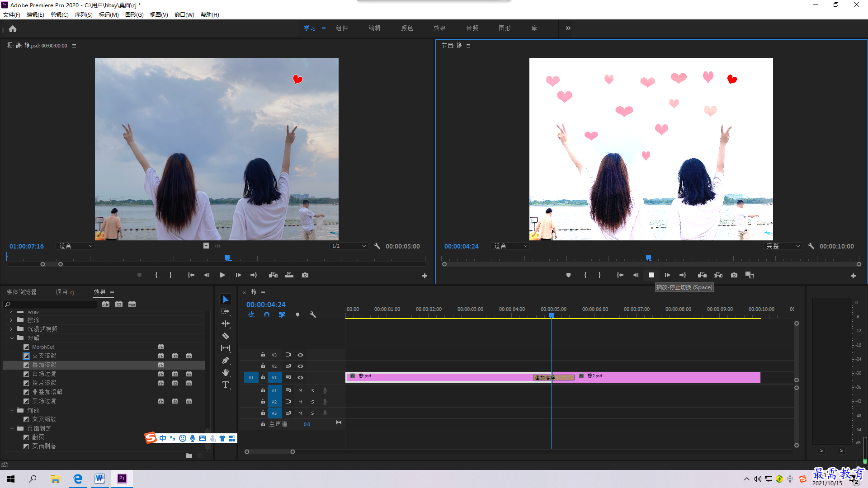Collapse the 页面剥落 effects folder
Image resolution: width=868 pixels, height=488 pixels.
point(12,428)
